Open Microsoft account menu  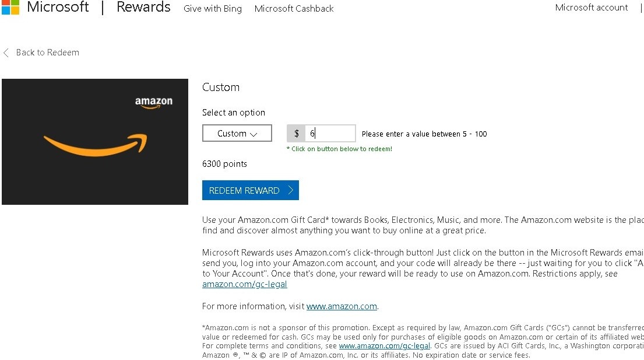592,8
